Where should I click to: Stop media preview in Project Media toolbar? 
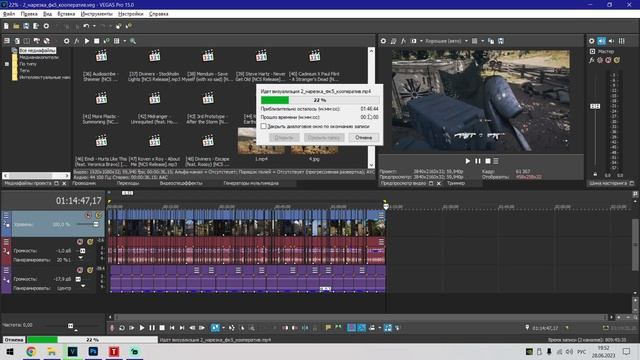pos(96,41)
